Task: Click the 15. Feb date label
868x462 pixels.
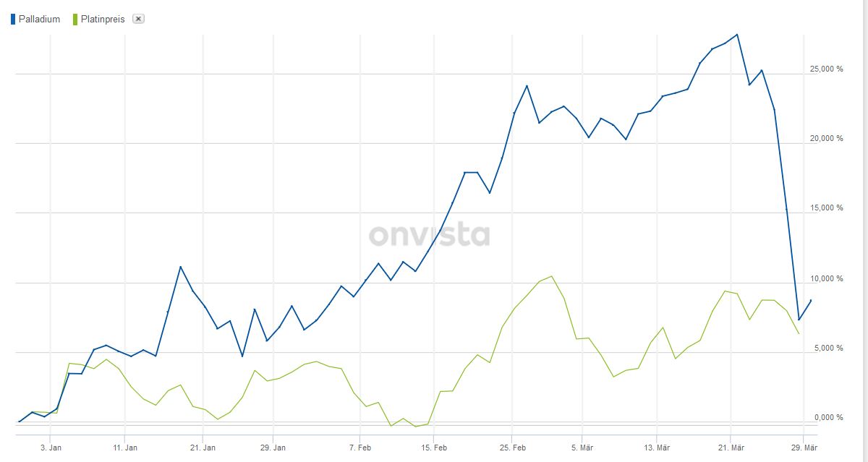Action: tap(433, 448)
